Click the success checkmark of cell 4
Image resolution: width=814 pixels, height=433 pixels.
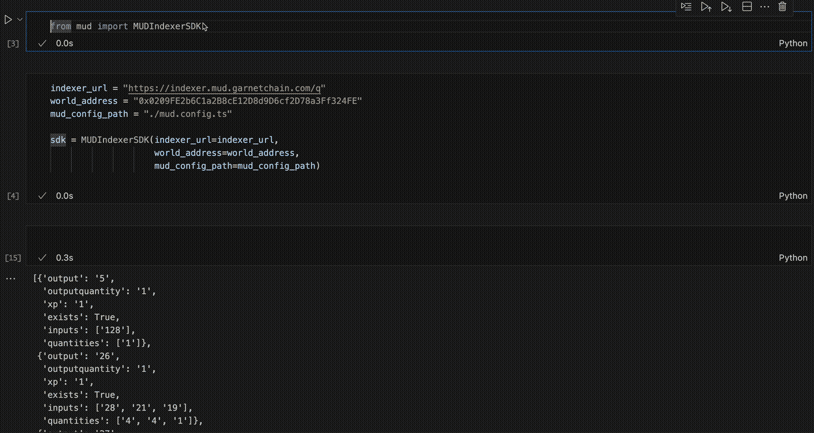pos(42,196)
